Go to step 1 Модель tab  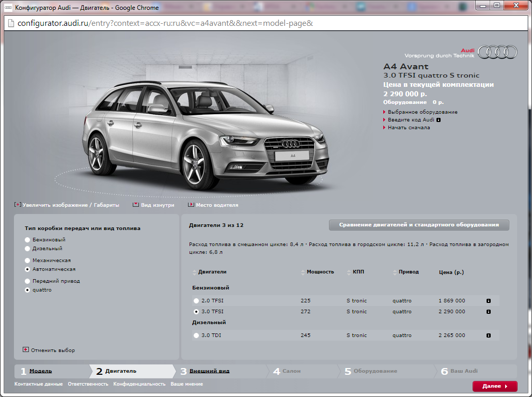tap(40, 371)
